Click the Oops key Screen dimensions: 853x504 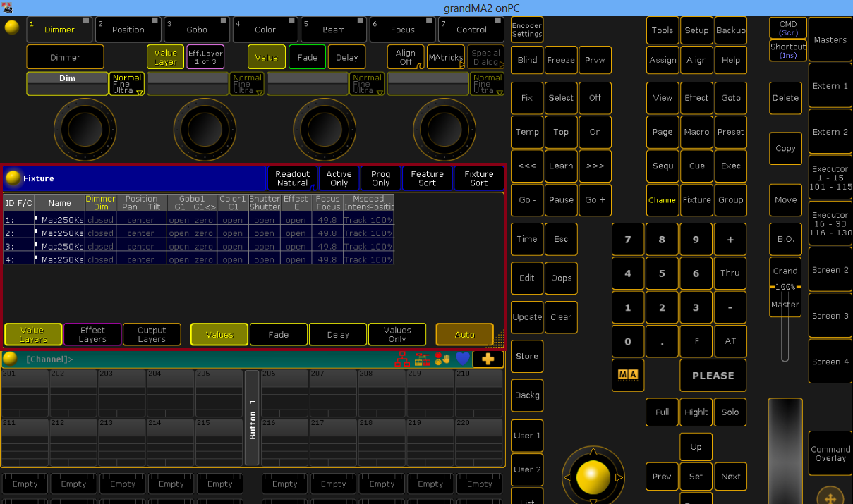coord(561,278)
